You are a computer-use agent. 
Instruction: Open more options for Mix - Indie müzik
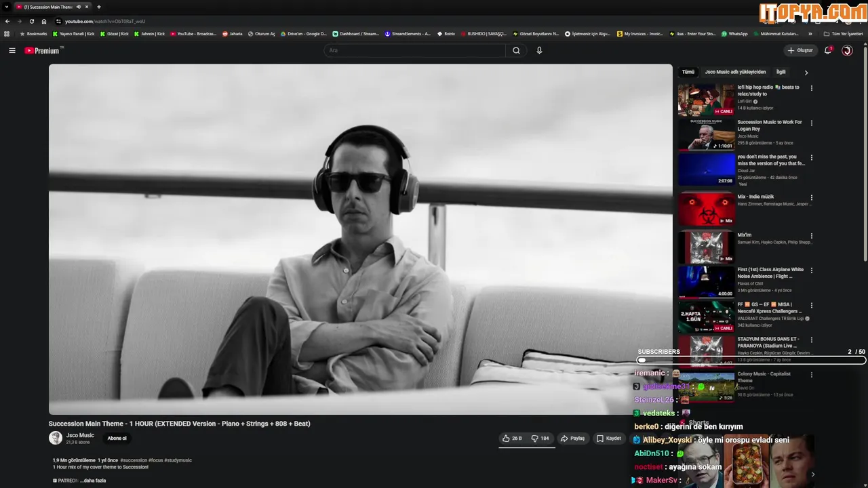(x=811, y=198)
